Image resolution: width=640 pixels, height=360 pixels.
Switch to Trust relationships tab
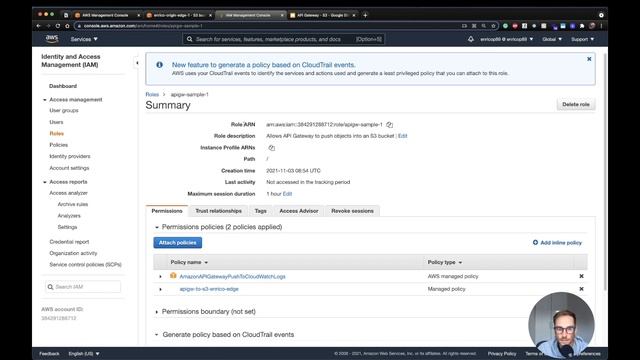218,211
